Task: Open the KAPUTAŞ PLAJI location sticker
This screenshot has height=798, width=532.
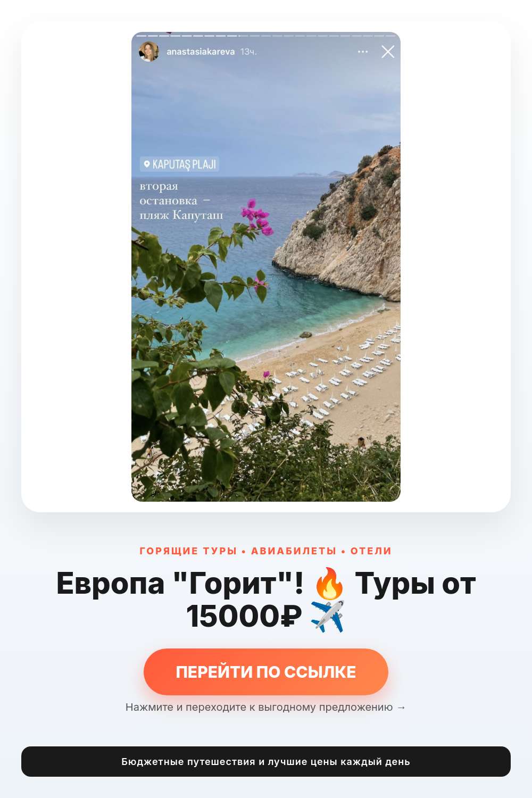Action: [x=180, y=164]
